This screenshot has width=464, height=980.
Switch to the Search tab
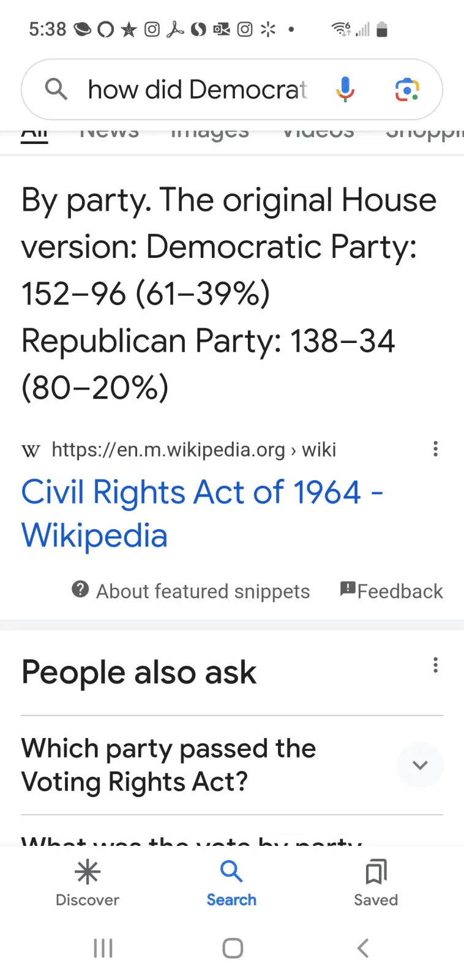(231, 883)
